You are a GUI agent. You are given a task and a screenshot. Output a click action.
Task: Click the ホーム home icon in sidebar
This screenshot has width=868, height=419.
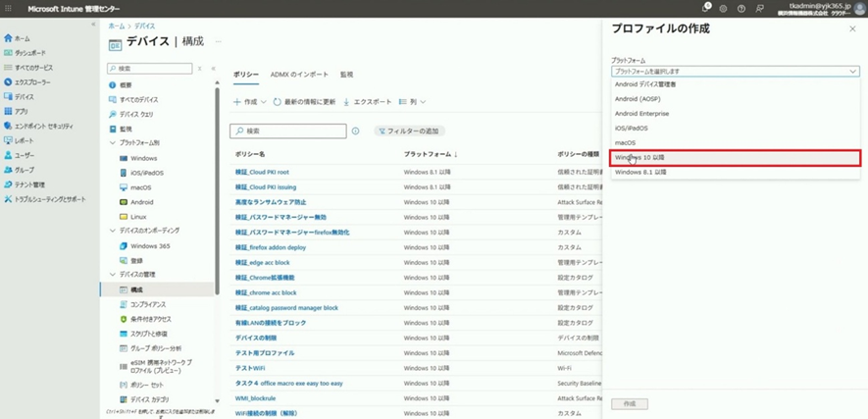click(x=9, y=38)
